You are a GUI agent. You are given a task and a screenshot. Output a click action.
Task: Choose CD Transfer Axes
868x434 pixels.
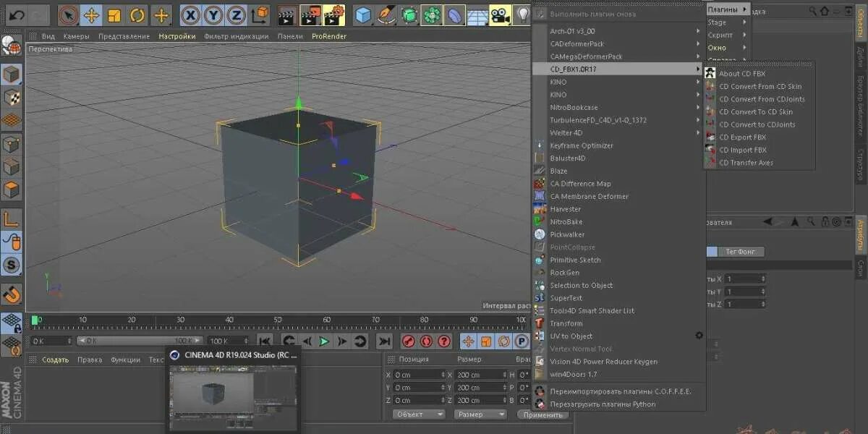(759, 163)
